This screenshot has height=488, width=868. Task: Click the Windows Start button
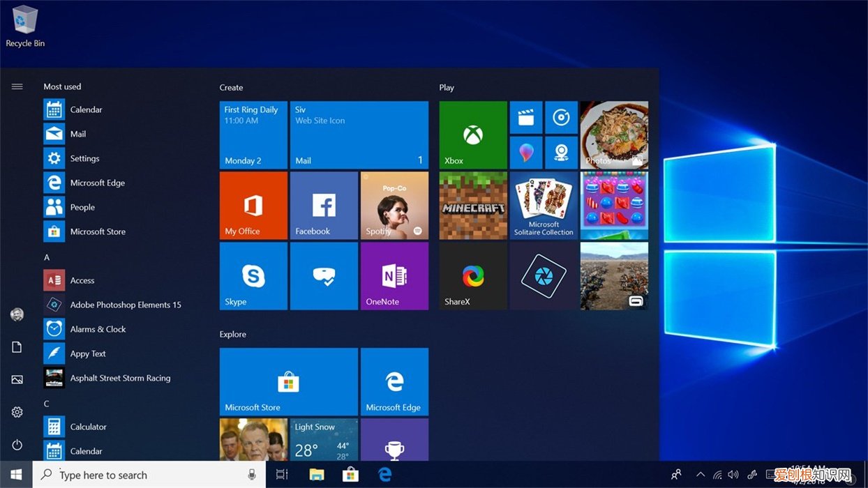point(16,475)
